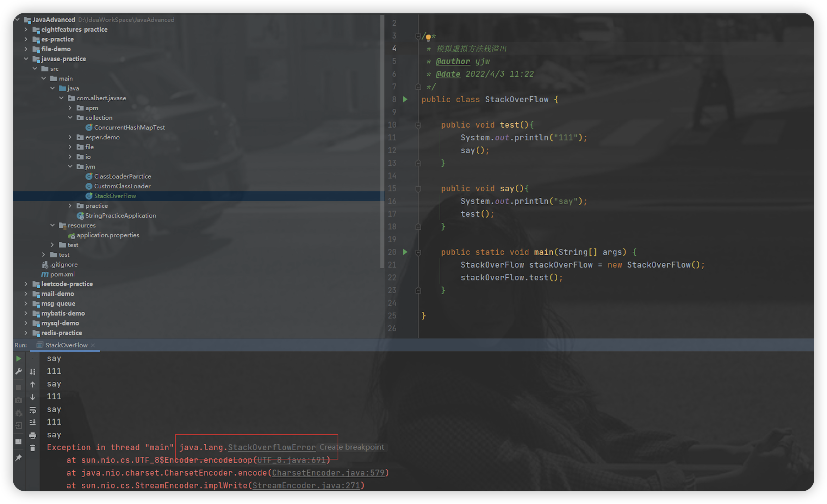Click the project tree vertical scrollbar
Viewport: 827px width, 504px height.
pos(382,141)
